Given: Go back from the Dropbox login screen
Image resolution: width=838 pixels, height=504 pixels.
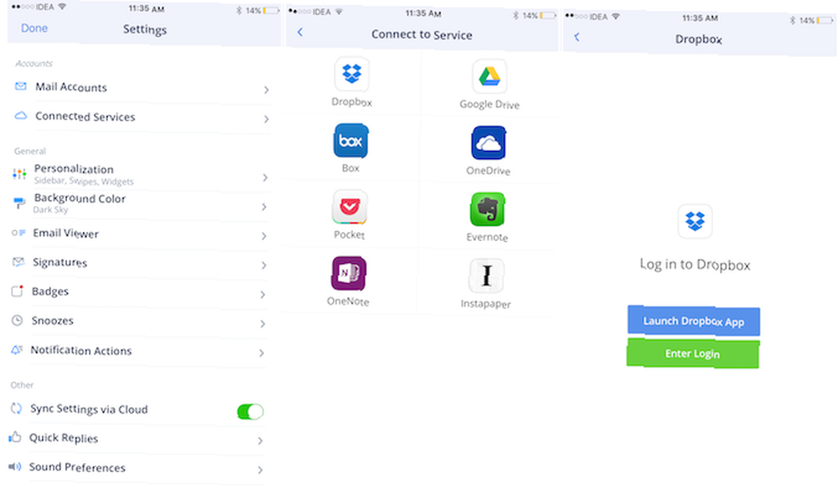Looking at the screenshot, I should (x=577, y=37).
